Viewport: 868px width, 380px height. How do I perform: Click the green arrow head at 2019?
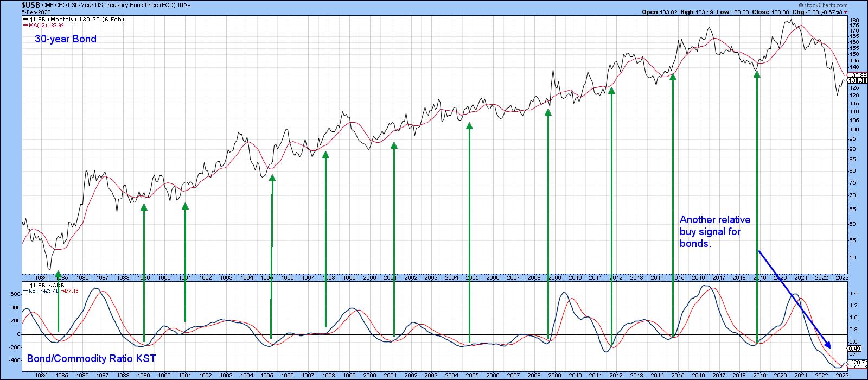[x=757, y=74]
